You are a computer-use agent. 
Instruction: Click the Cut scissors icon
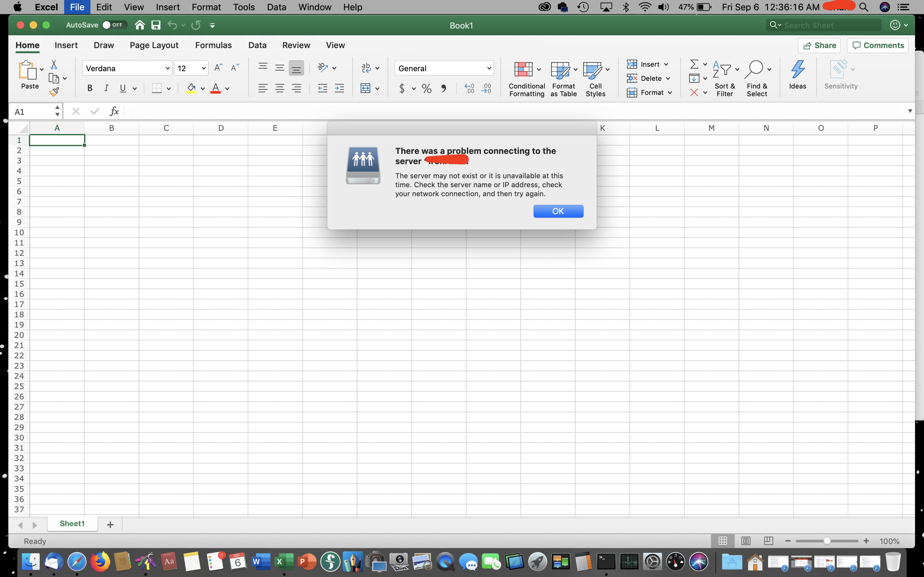pyautogui.click(x=54, y=64)
